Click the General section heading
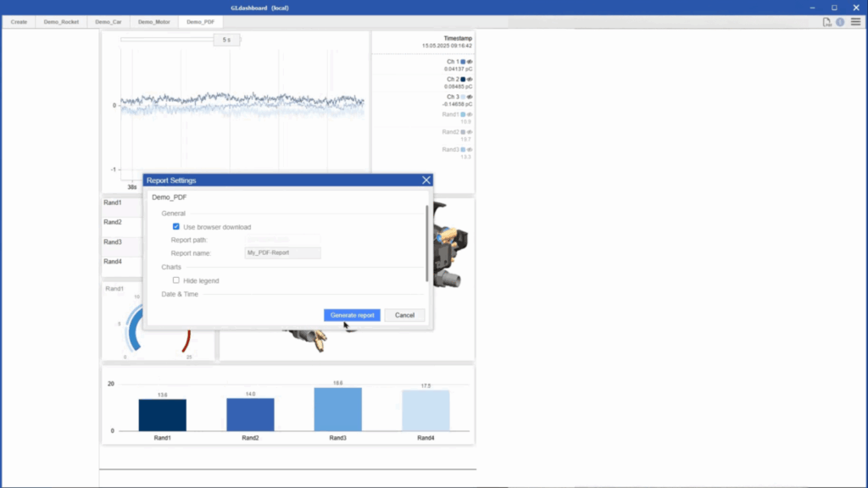The width and height of the screenshot is (868, 488). (173, 213)
